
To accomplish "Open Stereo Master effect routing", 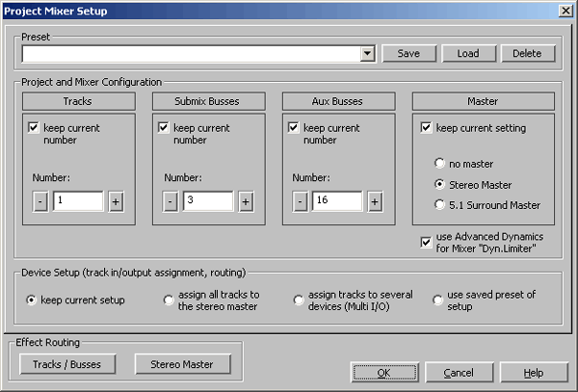I will [x=183, y=364].
